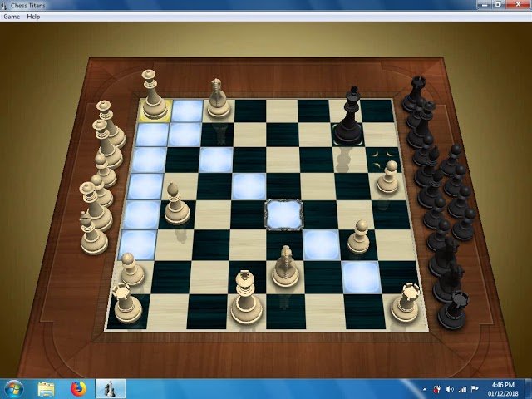532x399 pixels.
Task: Click the Show desktop button
Action: [x=529, y=389]
